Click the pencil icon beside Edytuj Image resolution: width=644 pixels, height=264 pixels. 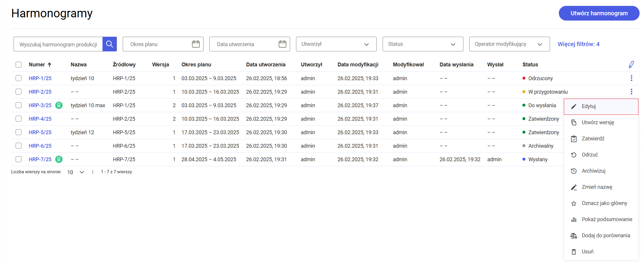[x=574, y=107]
